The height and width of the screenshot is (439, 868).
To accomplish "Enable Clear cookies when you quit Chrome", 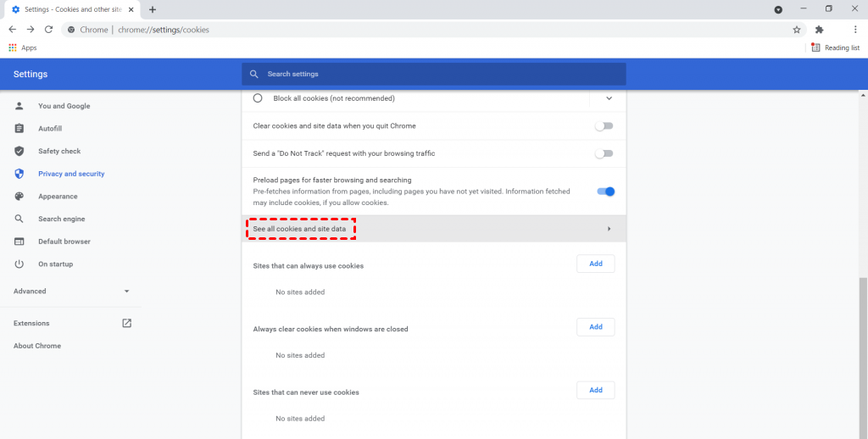I will pyautogui.click(x=604, y=126).
